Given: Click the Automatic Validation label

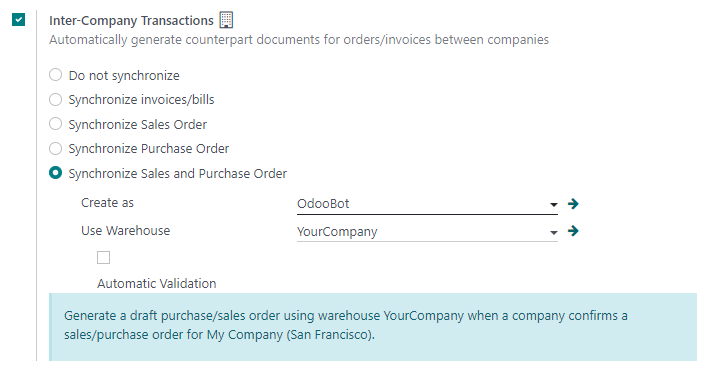Looking at the screenshot, I should coord(157,283).
